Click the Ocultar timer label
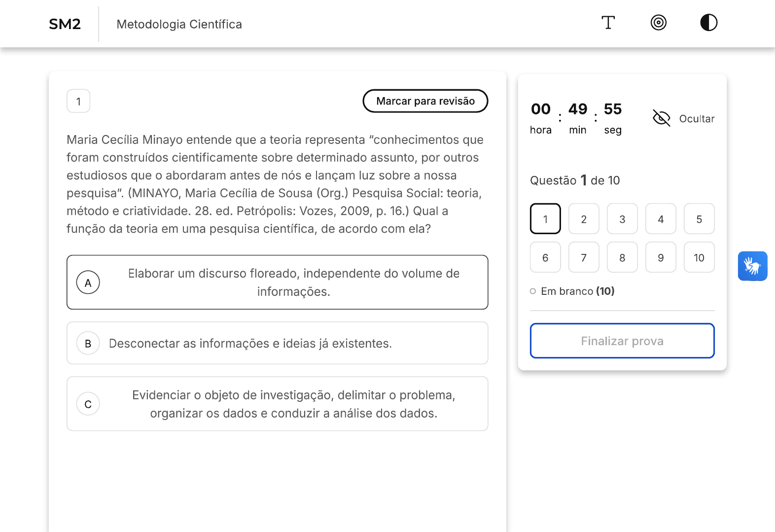This screenshot has width=775, height=532. (696, 119)
